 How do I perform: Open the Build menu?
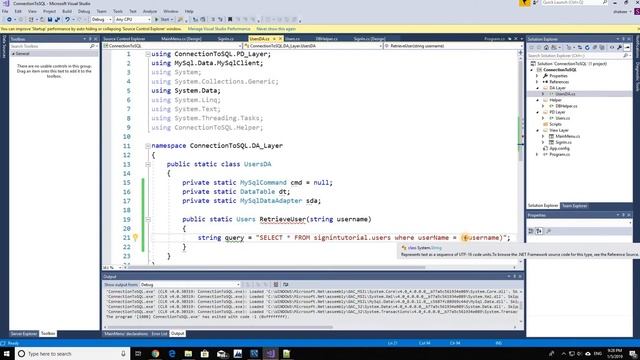coord(67,11)
